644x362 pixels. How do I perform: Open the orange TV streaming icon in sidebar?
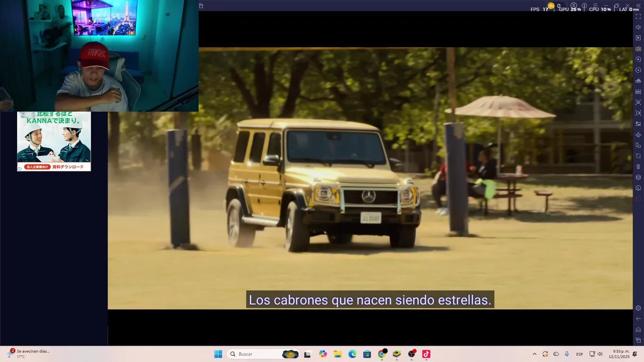pyautogui.click(x=638, y=49)
